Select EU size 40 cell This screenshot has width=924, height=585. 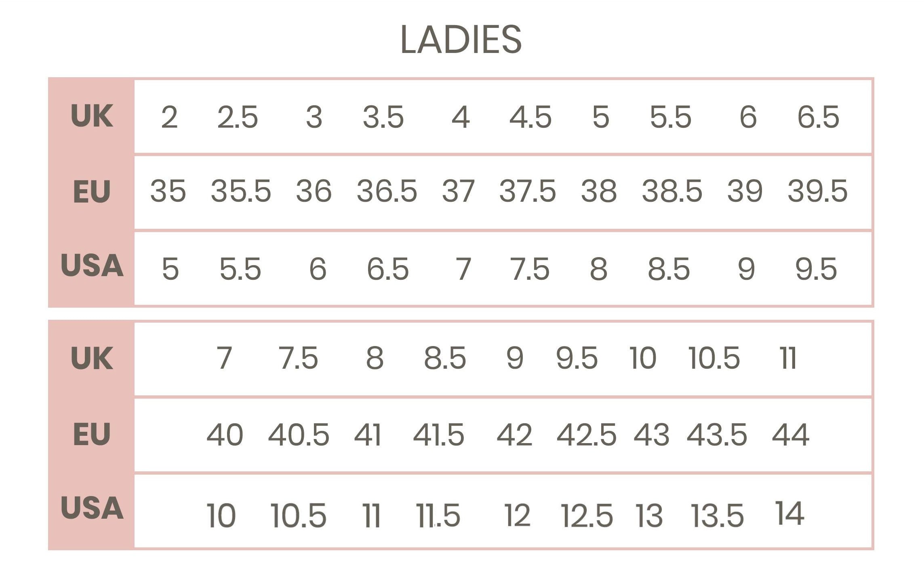[225, 435]
